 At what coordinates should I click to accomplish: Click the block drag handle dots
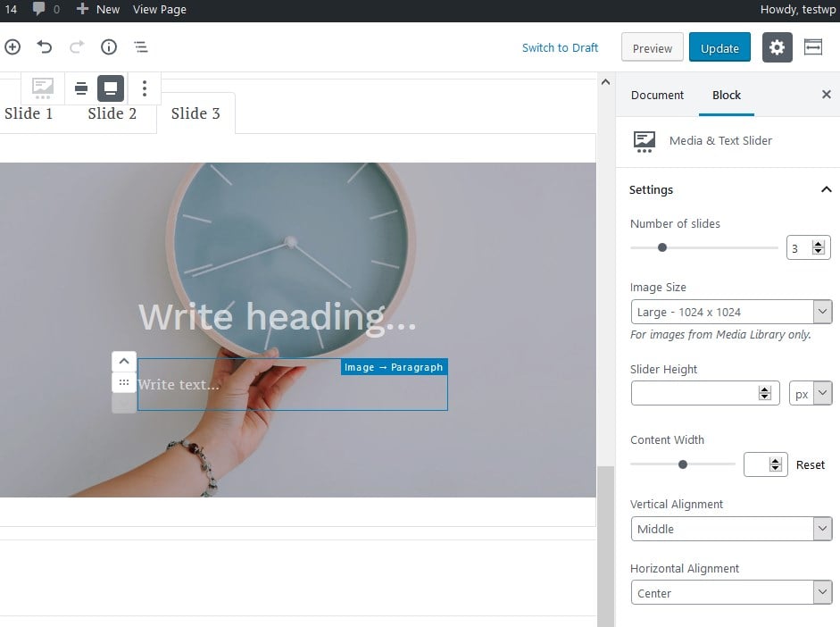pos(124,382)
